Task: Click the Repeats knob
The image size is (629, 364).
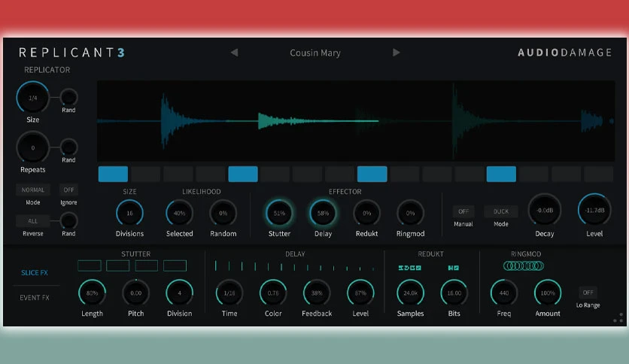Action: point(33,148)
